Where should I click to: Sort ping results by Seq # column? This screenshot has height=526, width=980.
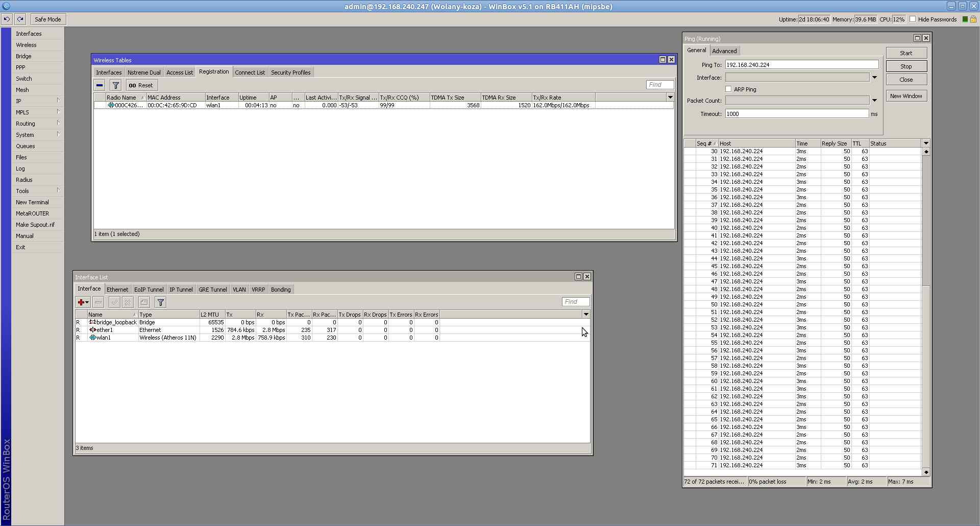point(707,144)
